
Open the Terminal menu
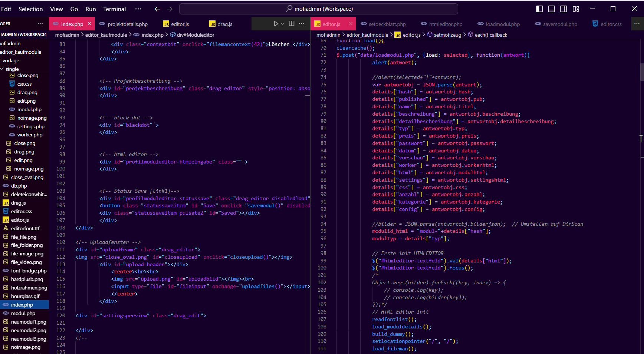114,9
